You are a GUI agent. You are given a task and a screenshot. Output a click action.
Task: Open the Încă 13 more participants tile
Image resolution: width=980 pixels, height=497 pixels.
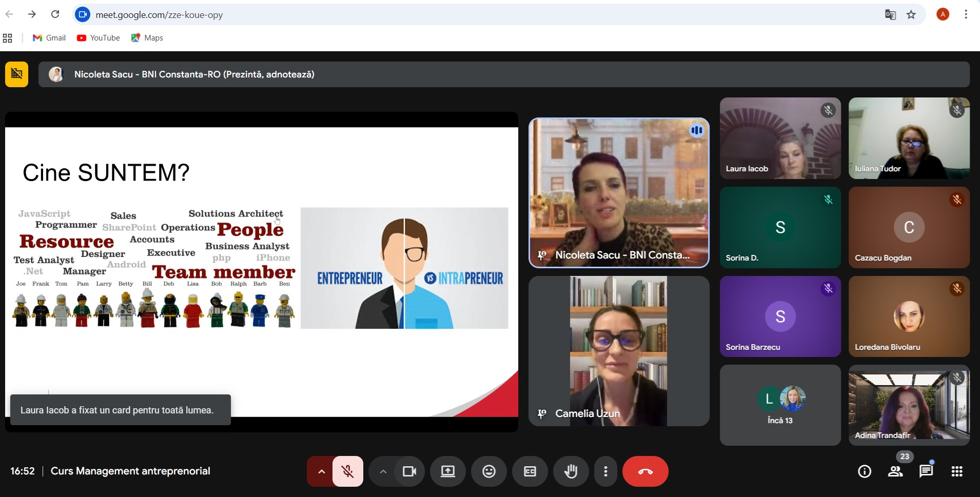point(780,405)
